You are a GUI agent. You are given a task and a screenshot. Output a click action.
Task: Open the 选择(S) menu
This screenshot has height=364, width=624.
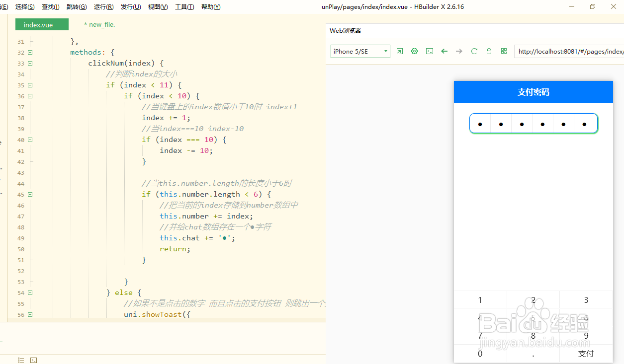point(25,7)
